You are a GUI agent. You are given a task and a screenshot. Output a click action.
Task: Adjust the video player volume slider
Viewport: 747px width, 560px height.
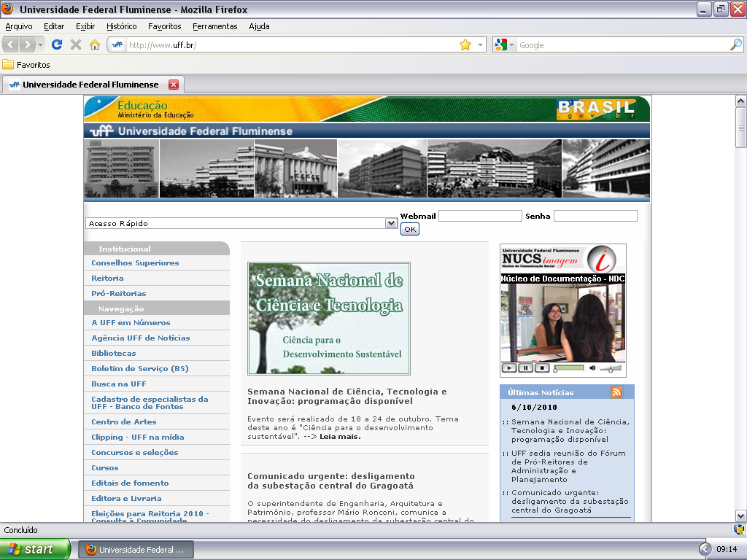[x=610, y=368]
